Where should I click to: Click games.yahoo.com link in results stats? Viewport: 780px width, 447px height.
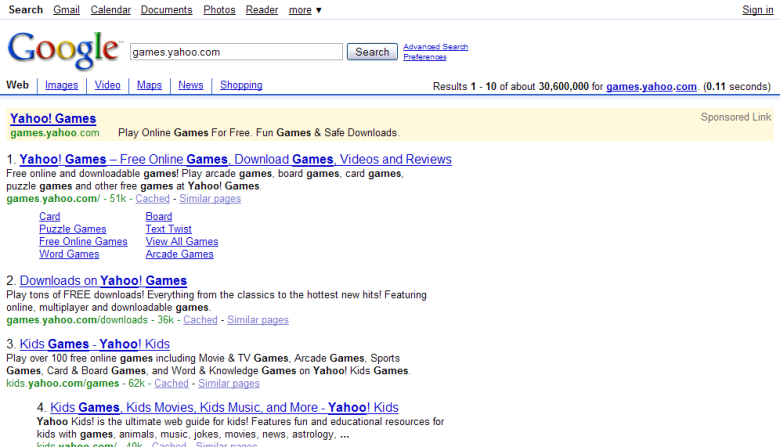point(651,87)
